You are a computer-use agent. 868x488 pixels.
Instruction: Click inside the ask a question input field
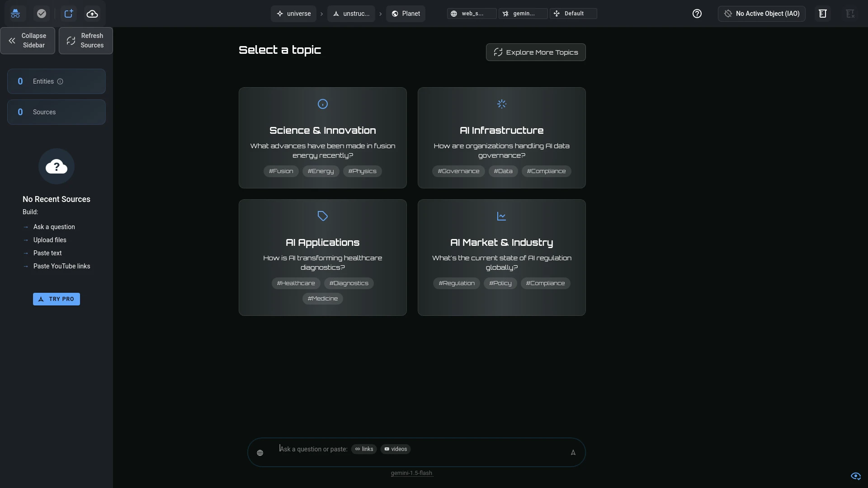407,452
